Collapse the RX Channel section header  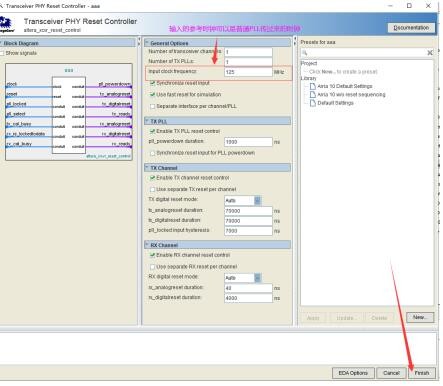[147, 245]
